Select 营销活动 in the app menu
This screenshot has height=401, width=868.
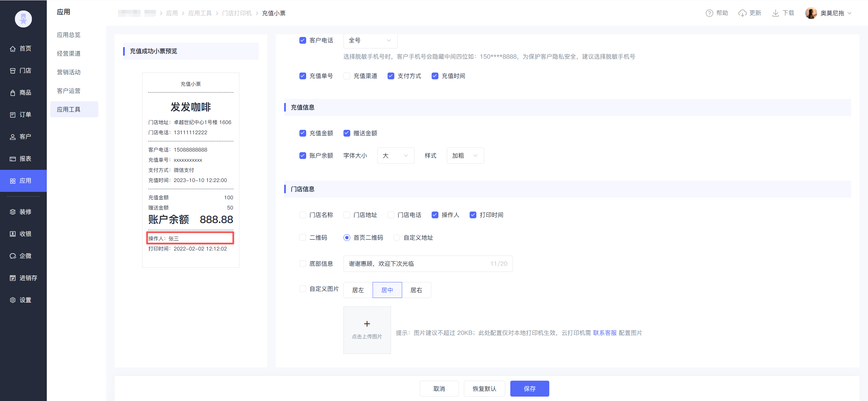point(69,72)
